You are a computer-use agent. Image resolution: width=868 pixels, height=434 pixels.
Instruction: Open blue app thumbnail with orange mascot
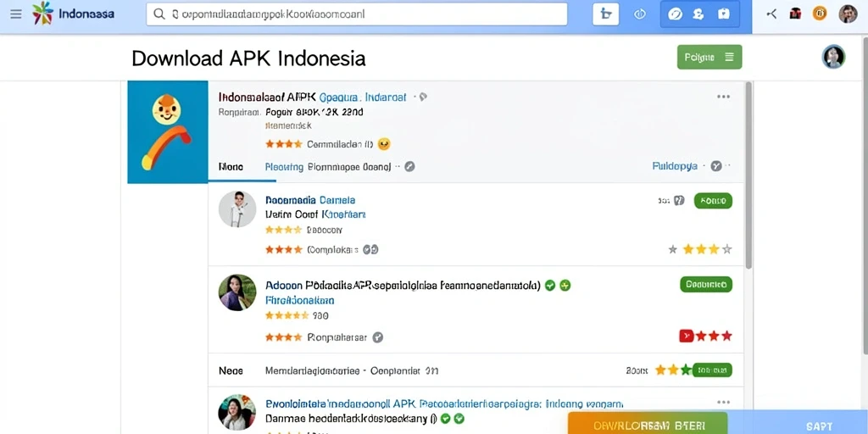[x=168, y=131]
